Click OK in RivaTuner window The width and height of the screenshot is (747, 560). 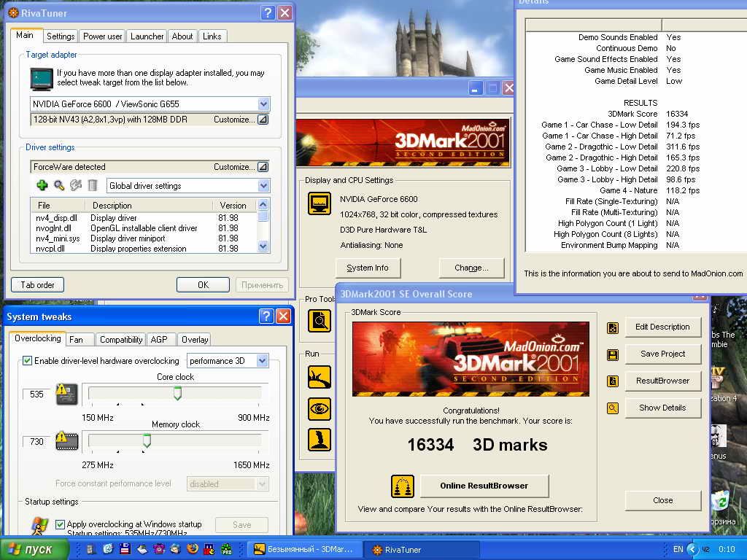click(203, 285)
